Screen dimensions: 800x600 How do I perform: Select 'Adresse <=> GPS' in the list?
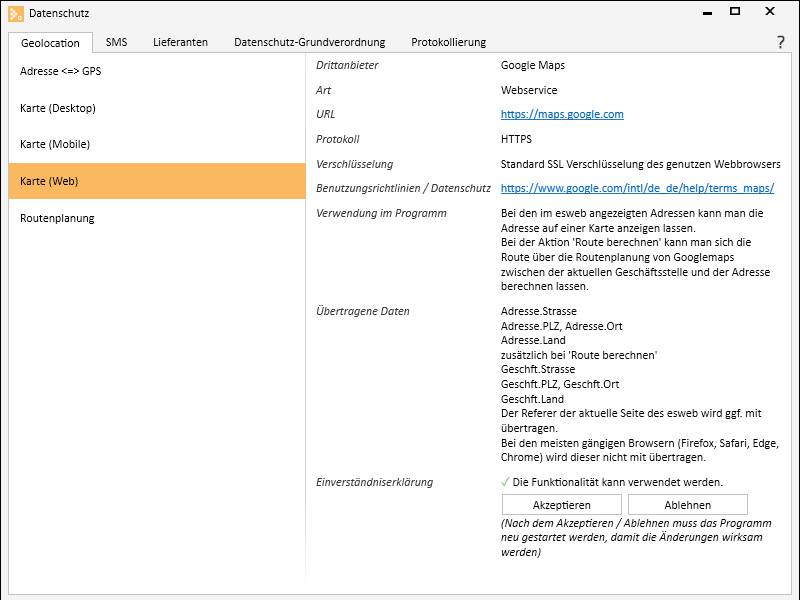(157, 71)
